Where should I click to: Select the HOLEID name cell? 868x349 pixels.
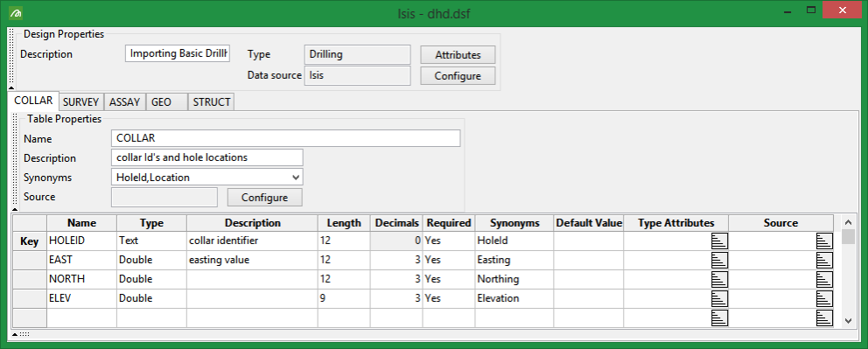82,241
